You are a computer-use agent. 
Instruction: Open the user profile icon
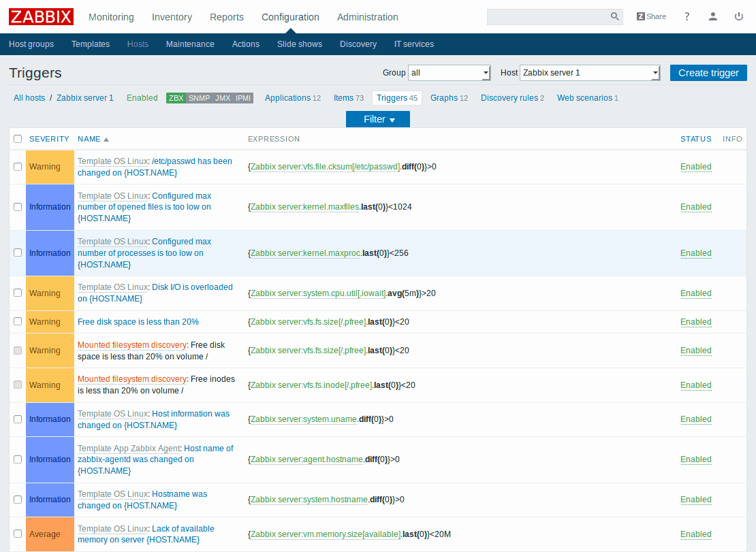tap(712, 16)
